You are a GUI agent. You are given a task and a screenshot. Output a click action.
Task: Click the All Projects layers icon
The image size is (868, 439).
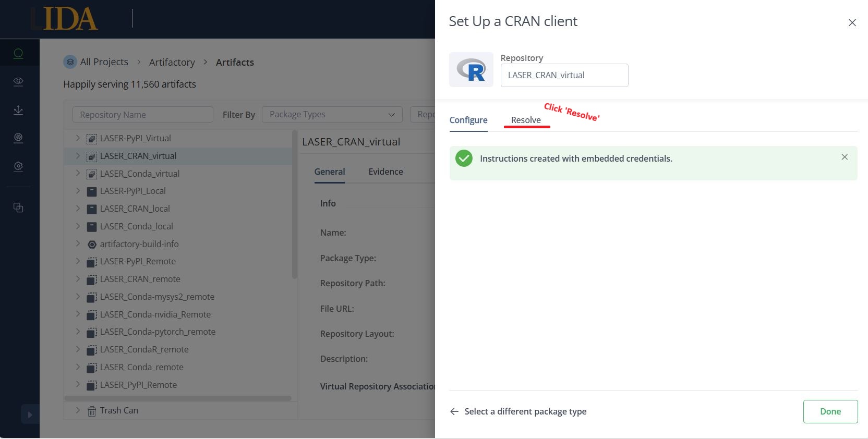(x=70, y=62)
